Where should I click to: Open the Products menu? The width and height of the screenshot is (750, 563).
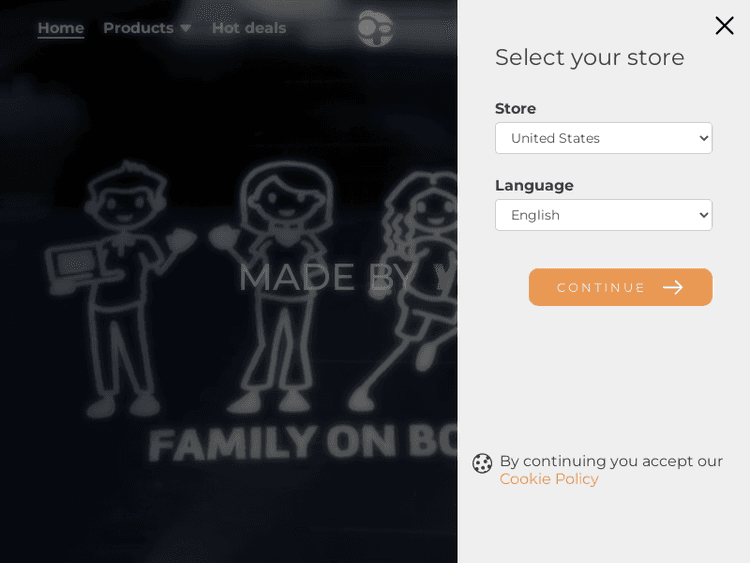tap(139, 28)
